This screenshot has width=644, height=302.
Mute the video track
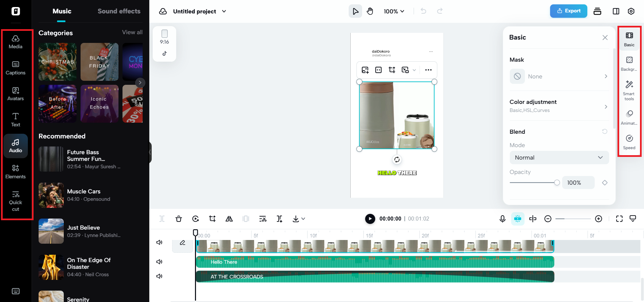pyautogui.click(x=159, y=242)
